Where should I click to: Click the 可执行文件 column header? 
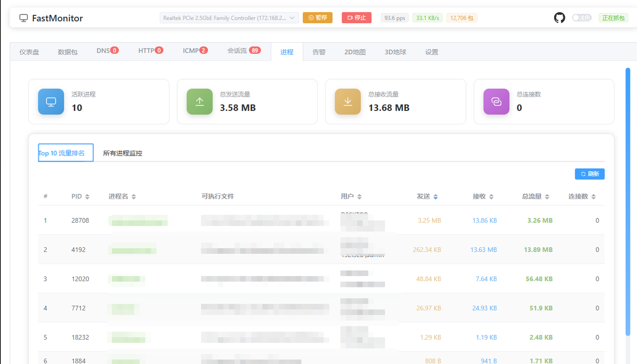[218, 196]
